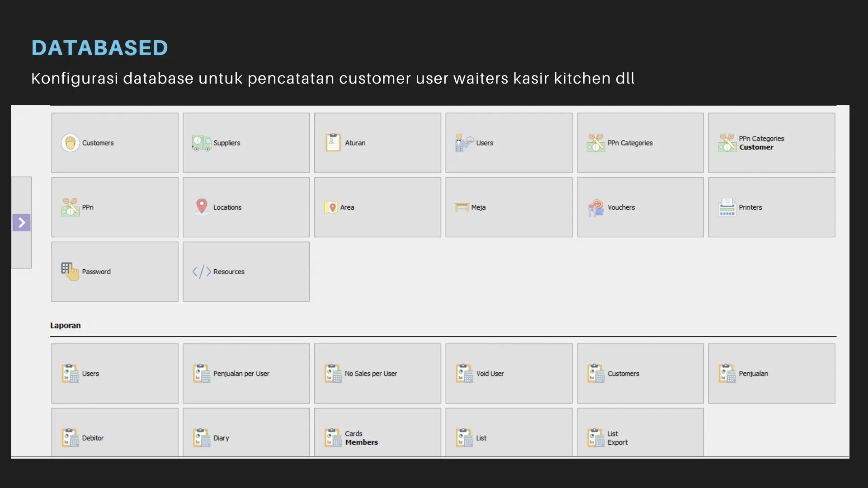This screenshot has height=488, width=868.
Task: Expand the purple side panel arrow
Action: pos(21,222)
